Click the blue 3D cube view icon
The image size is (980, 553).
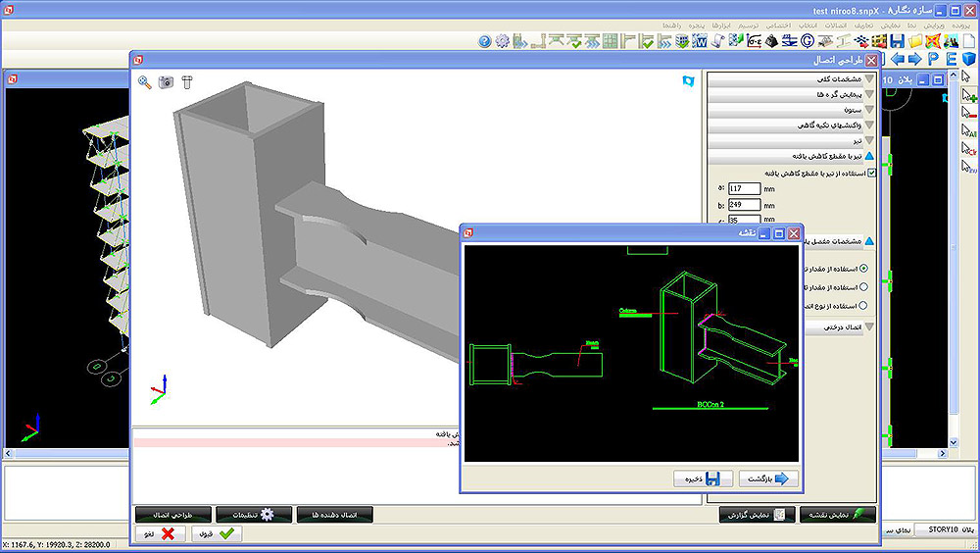pos(969,59)
